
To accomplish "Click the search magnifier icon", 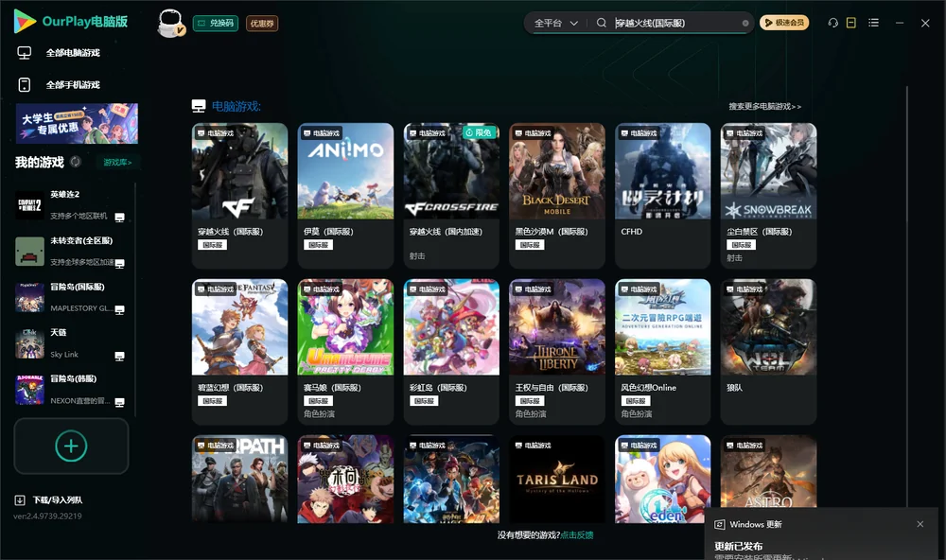I will click(x=601, y=23).
